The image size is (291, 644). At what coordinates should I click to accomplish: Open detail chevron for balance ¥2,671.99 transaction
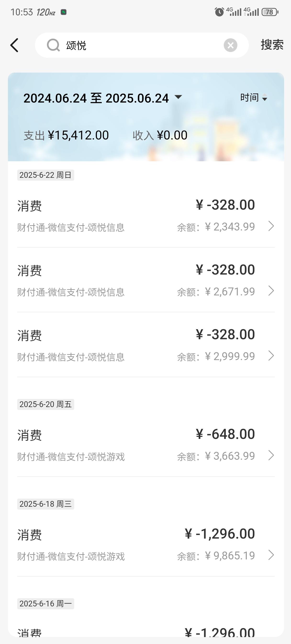[271, 291]
